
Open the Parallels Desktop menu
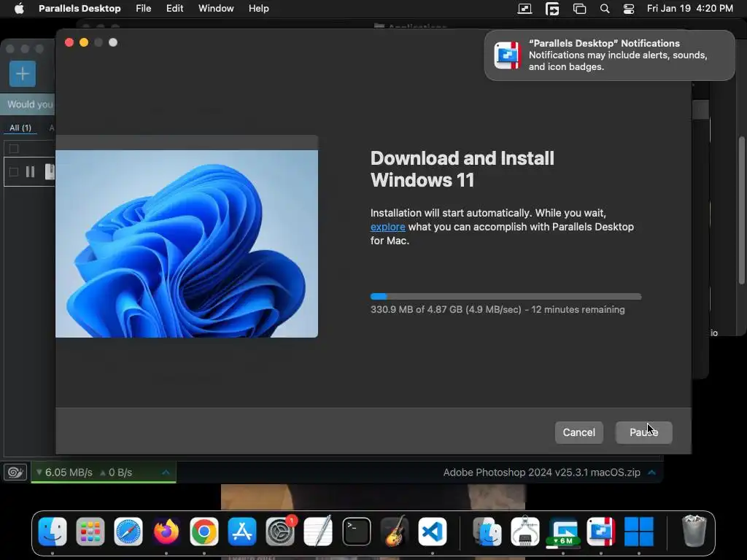(80, 9)
